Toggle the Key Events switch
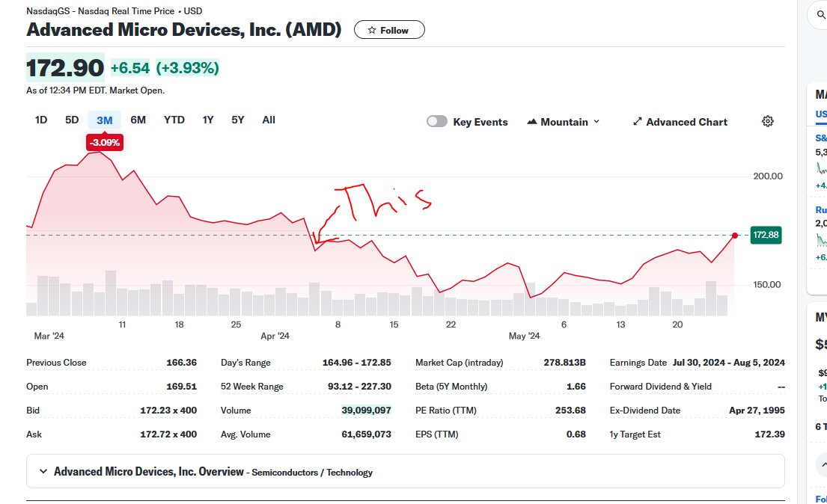This screenshot has width=827, height=504. pyautogui.click(x=437, y=122)
